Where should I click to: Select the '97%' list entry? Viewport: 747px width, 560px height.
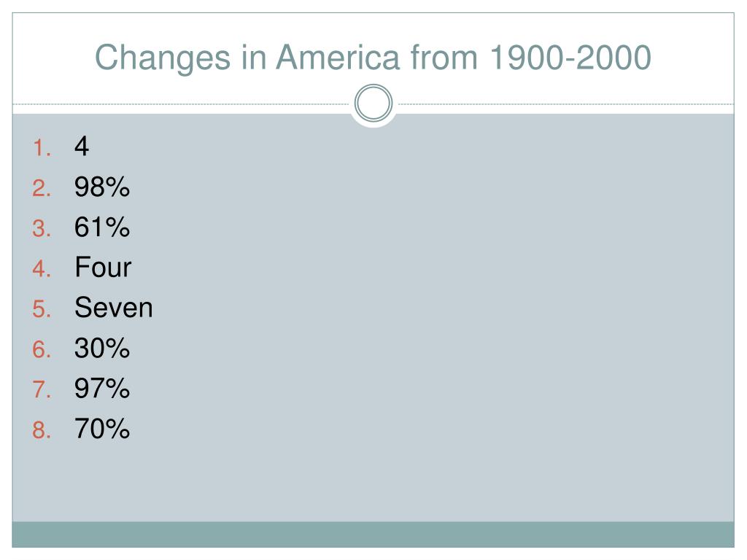pos(102,388)
